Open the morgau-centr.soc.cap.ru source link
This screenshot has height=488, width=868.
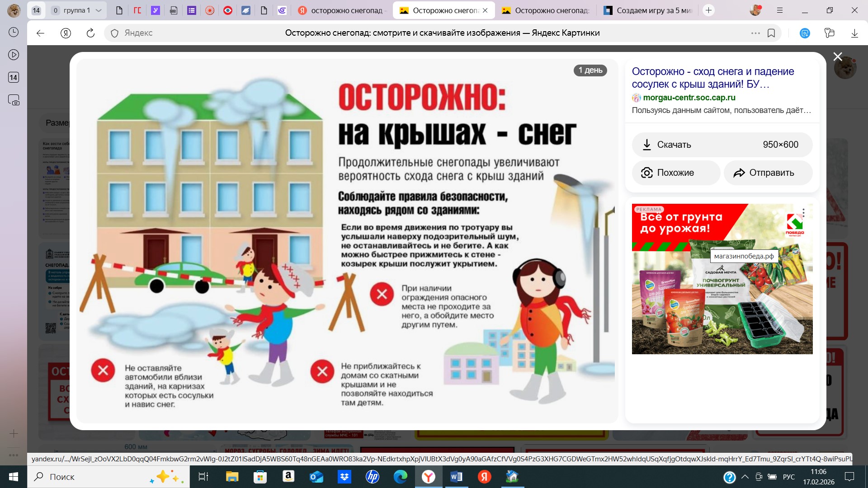point(689,98)
